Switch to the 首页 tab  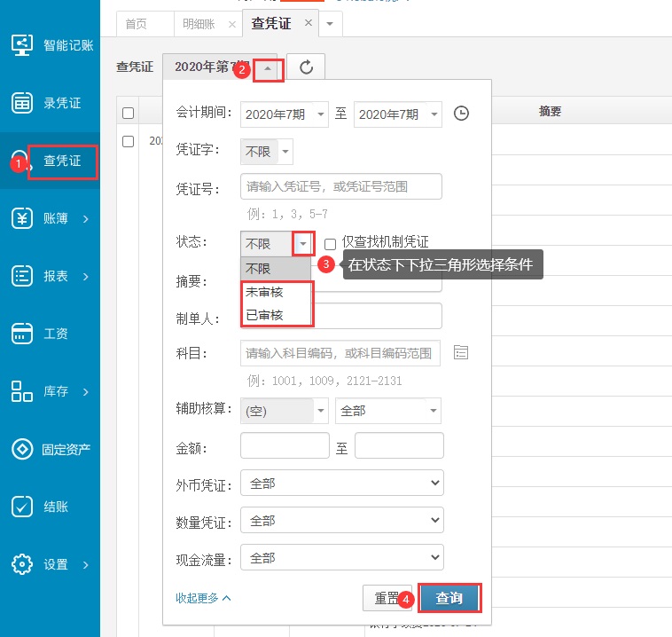tap(137, 24)
